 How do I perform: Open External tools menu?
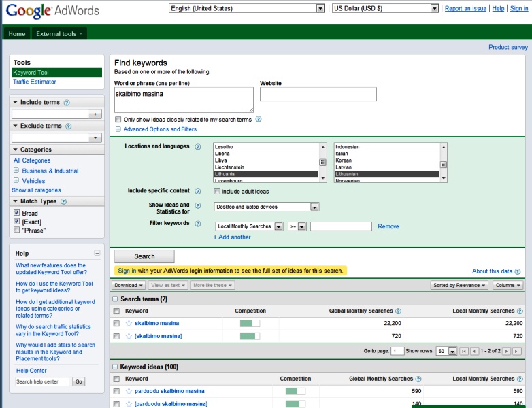tap(59, 33)
